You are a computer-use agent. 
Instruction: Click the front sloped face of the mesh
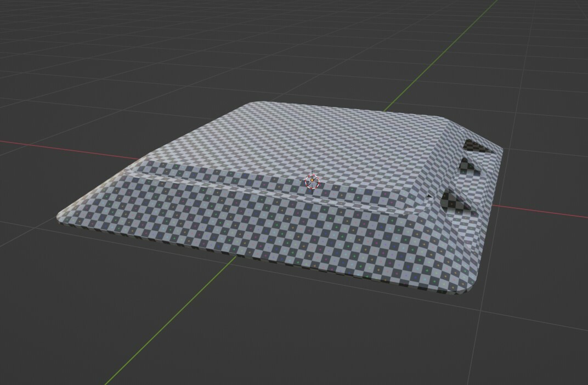click(x=247, y=236)
